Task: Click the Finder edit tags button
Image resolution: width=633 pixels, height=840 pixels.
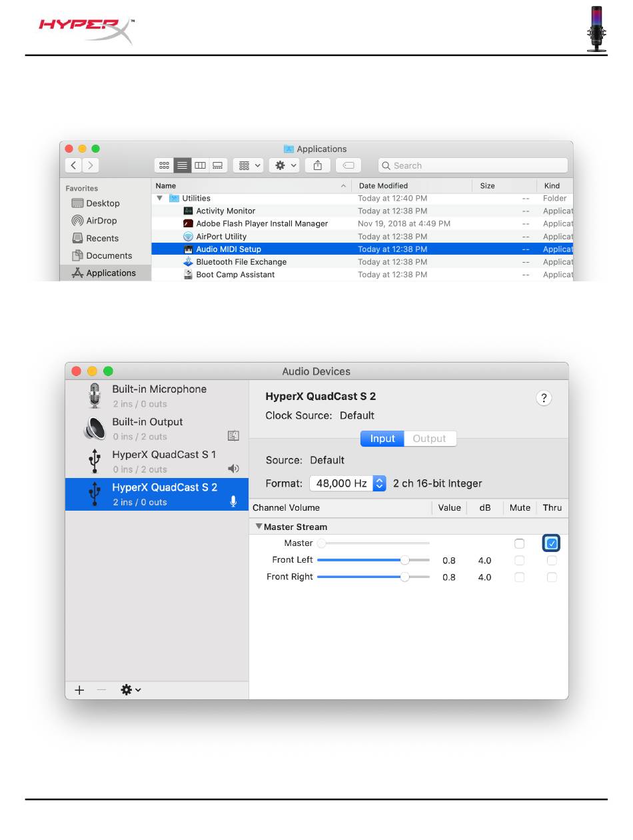Action: click(x=348, y=165)
